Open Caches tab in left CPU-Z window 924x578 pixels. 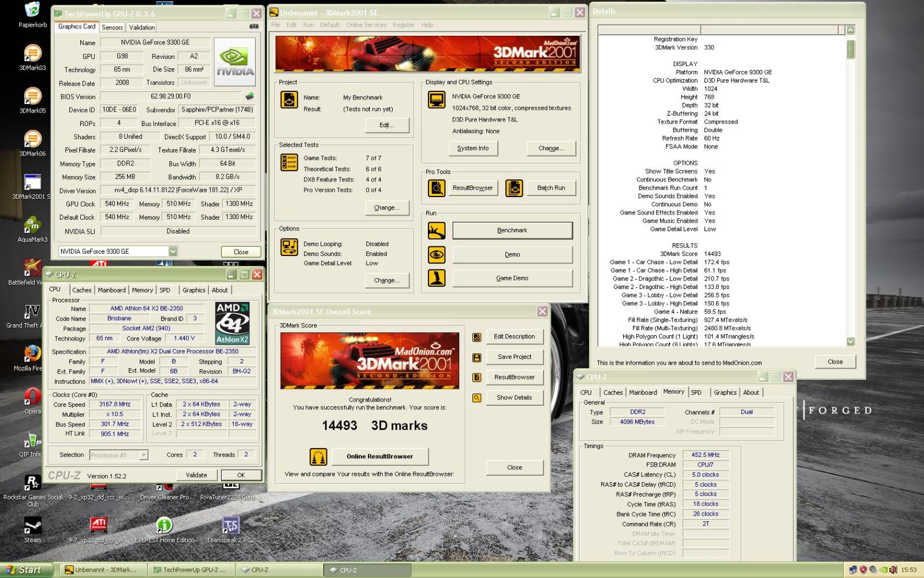81,290
